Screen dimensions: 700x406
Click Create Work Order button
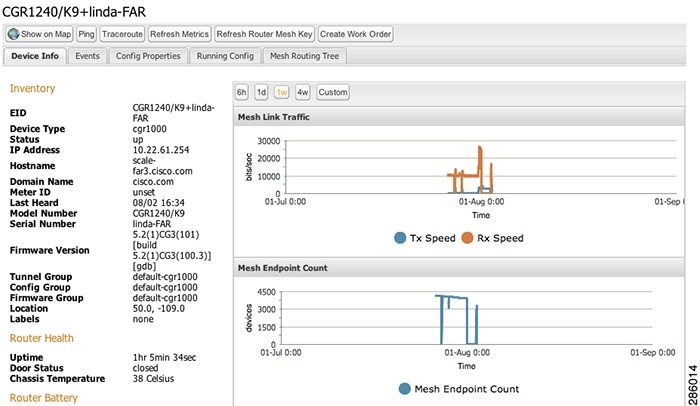point(355,34)
